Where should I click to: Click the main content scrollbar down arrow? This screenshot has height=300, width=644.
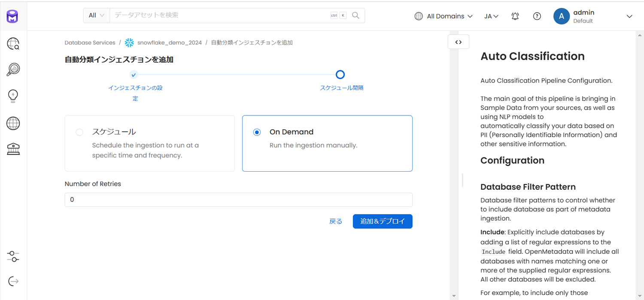pyautogui.click(x=454, y=296)
